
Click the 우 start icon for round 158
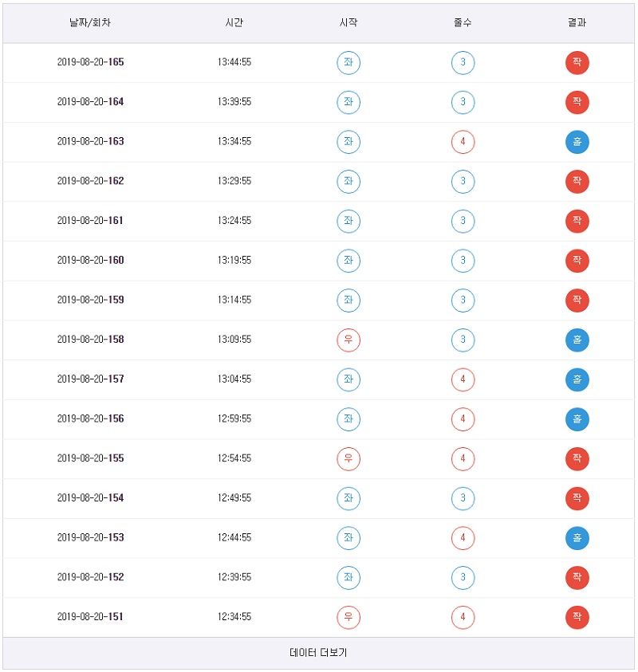(349, 340)
